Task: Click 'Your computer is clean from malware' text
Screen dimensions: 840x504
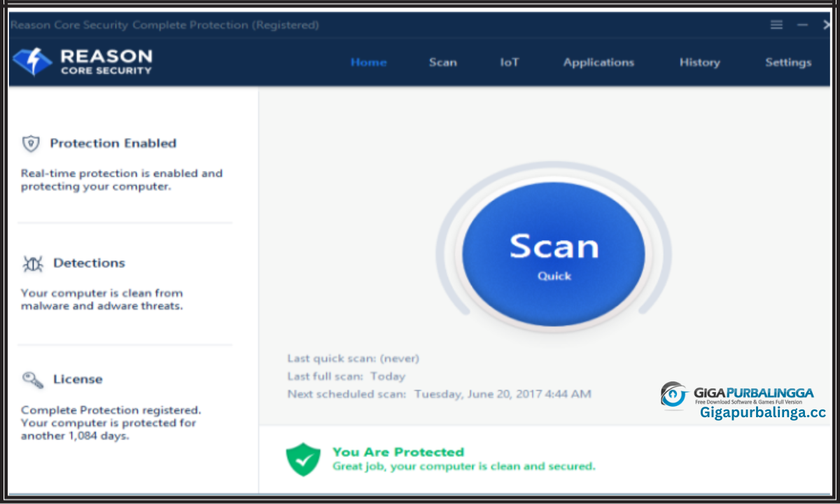Action: coord(101,300)
